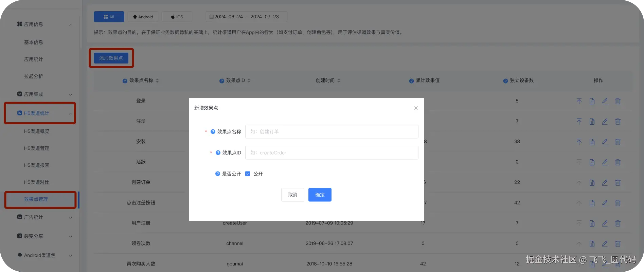This screenshot has height=272, width=644.
Task: Click pin-to-top icon in 注册 row
Action: pyautogui.click(x=579, y=121)
